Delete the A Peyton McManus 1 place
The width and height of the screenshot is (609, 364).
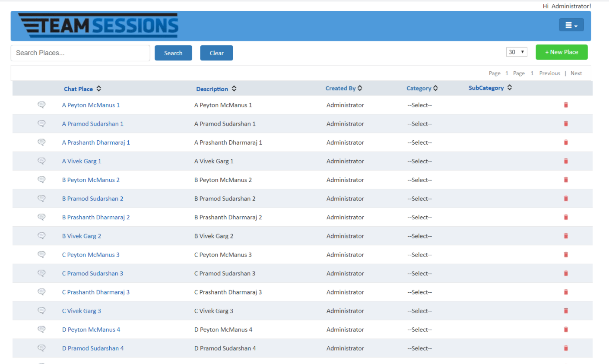566,105
